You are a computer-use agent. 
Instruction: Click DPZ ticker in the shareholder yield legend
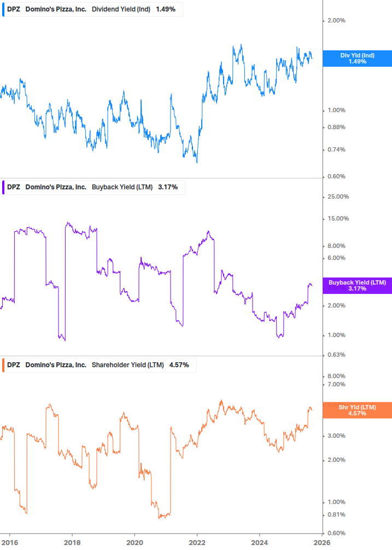coord(14,365)
